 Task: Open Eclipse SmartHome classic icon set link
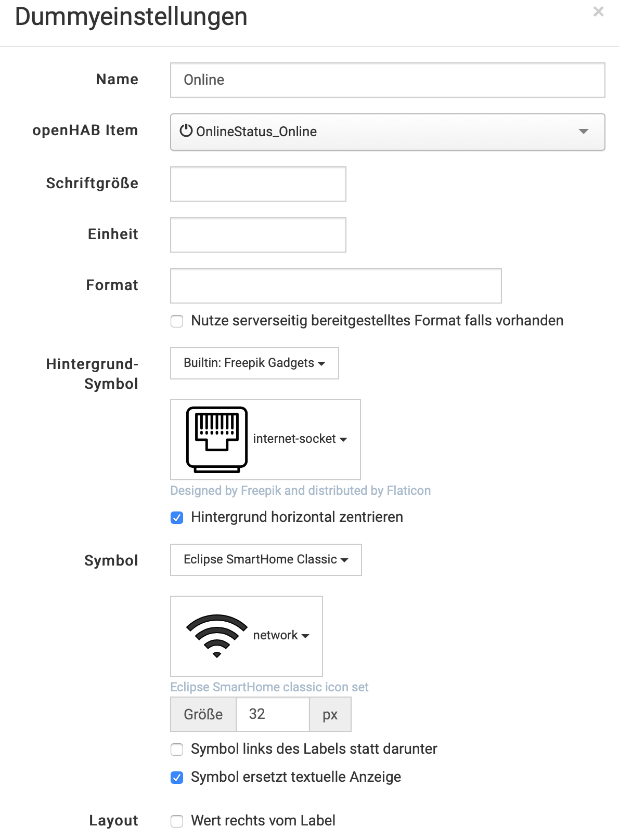(269, 687)
